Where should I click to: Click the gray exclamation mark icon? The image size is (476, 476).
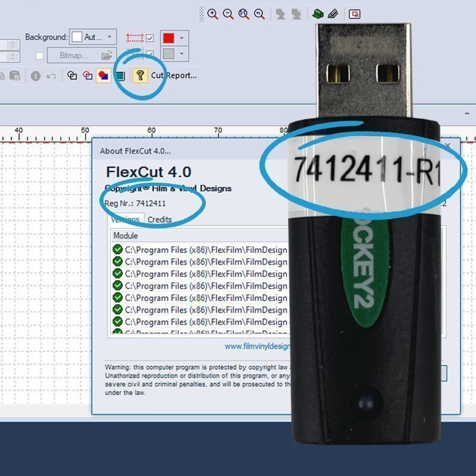pos(36,76)
